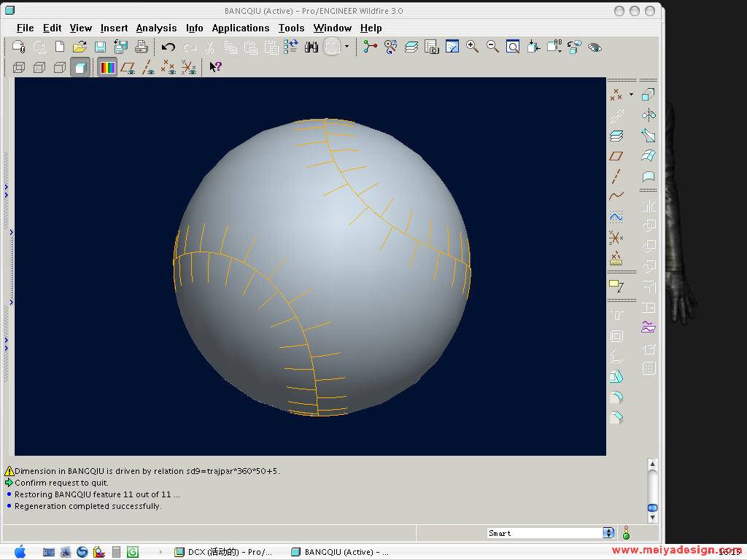Open the layers icon in top toolbar
The width and height of the screenshot is (747, 560).
[x=411, y=47]
